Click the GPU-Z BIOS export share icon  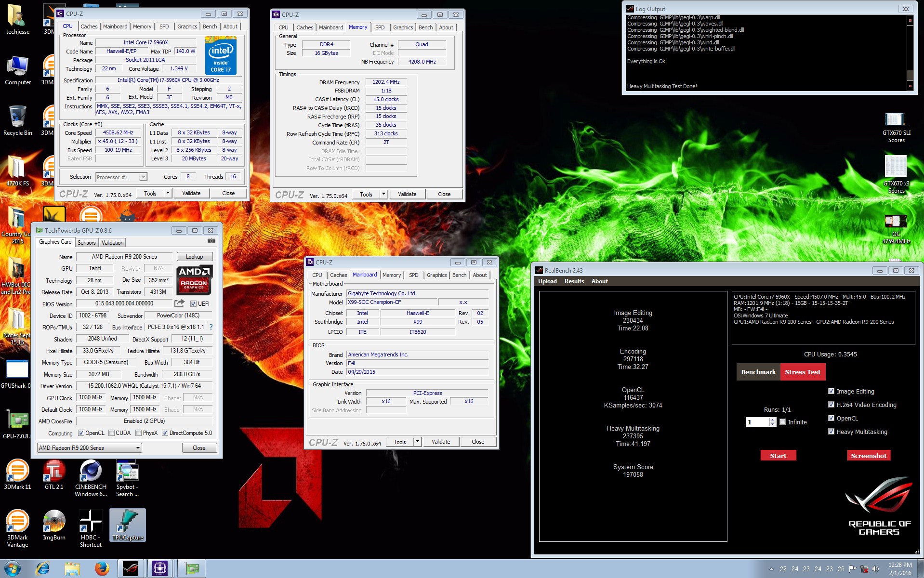(x=179, y=303)
